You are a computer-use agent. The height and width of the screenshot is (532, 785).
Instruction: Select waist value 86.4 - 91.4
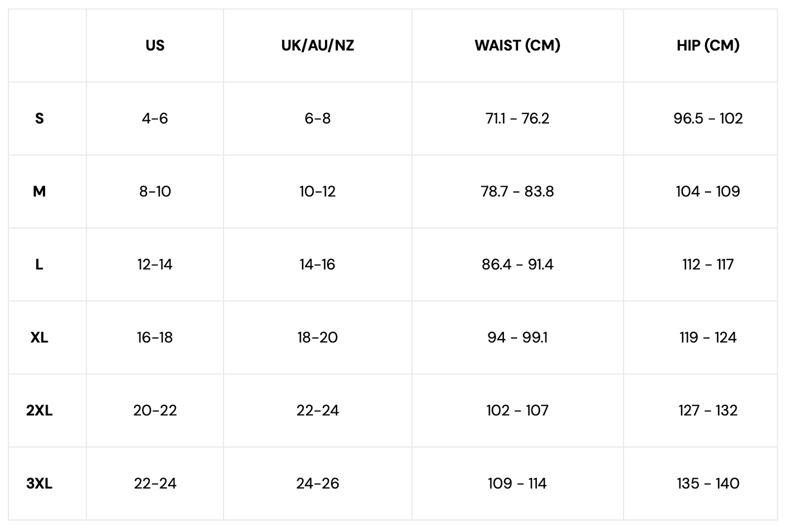(517, 265)
